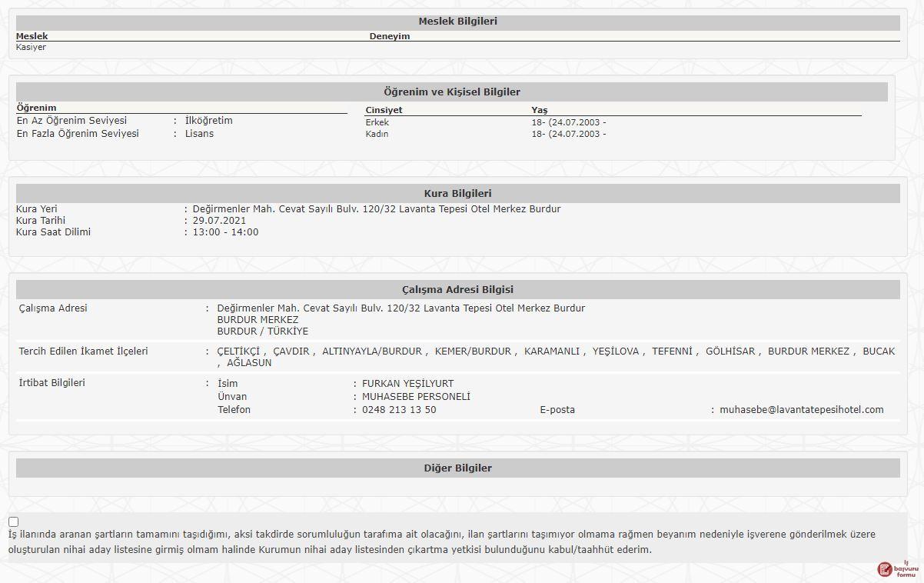Click the 'Kura Bilgileri' section header
The image size is (924, 583).
(x=457, y=194)
